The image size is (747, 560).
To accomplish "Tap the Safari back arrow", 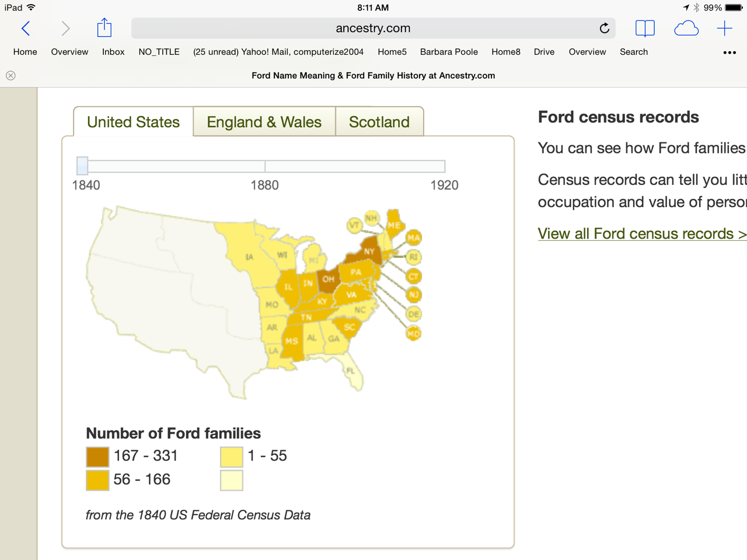I will 26,28.
